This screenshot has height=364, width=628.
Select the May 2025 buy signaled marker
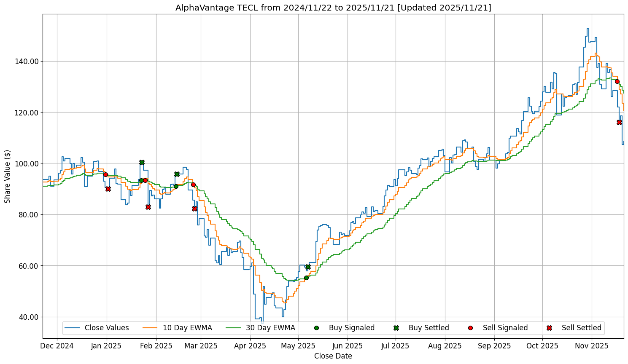tap(306, 278)
